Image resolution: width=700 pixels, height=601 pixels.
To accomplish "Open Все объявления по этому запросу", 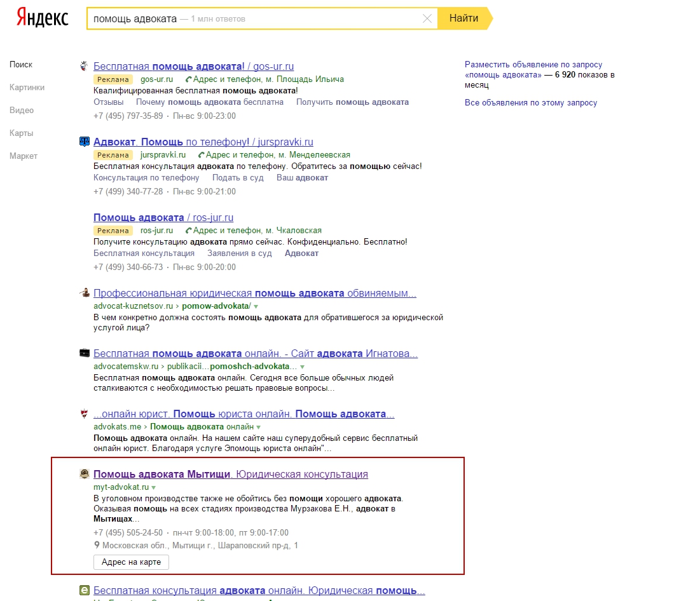I will click(531, 103).
